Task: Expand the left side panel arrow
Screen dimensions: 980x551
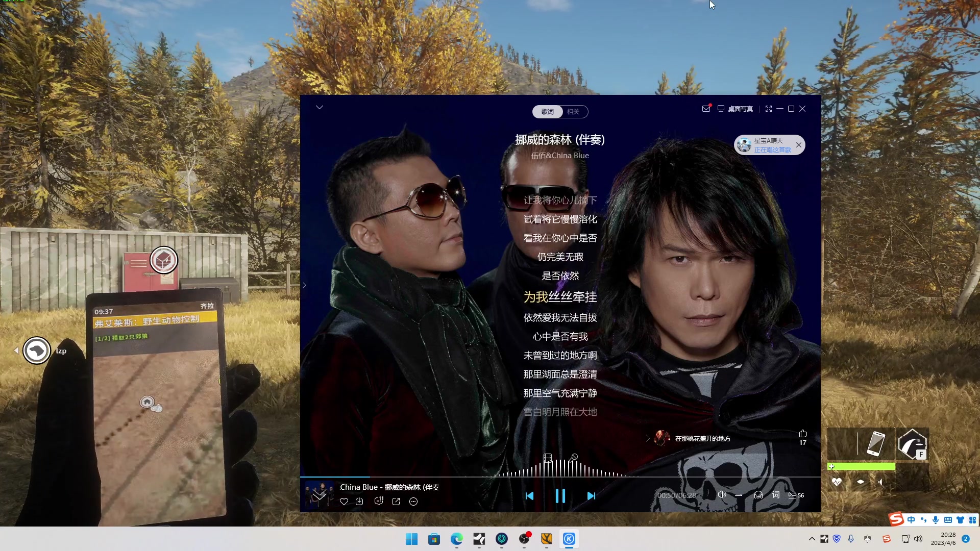Action: pyautogui.click(x=304, y=285)
